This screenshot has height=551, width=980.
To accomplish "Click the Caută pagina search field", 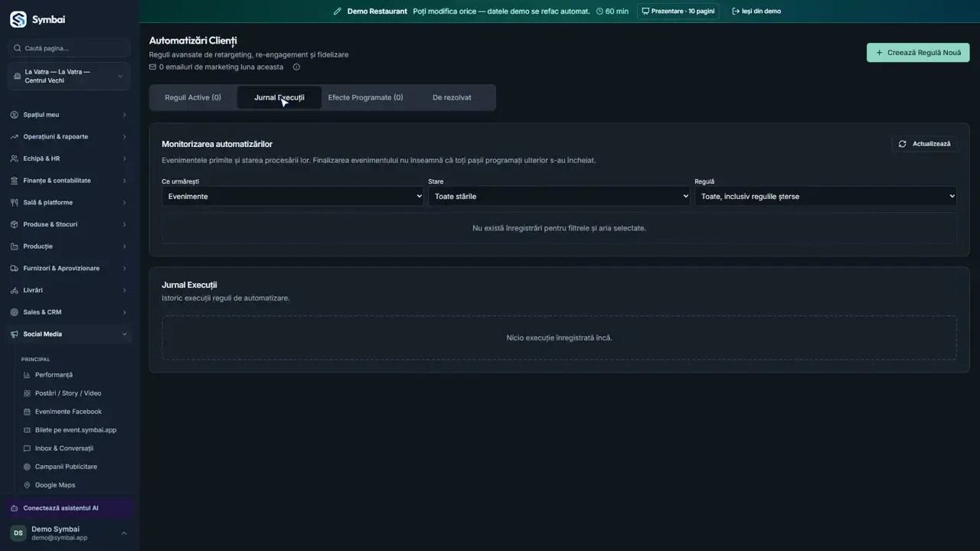I will point(69,48).
